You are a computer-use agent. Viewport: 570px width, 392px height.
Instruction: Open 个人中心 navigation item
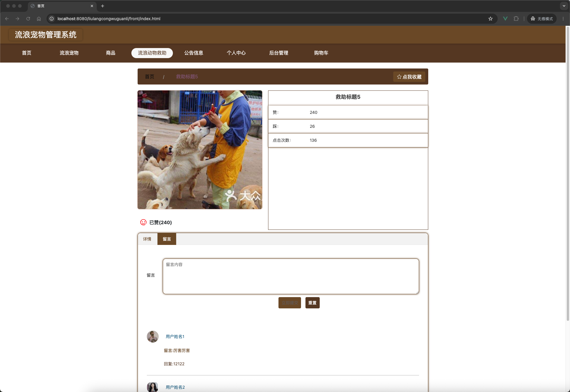pos(236,53)
